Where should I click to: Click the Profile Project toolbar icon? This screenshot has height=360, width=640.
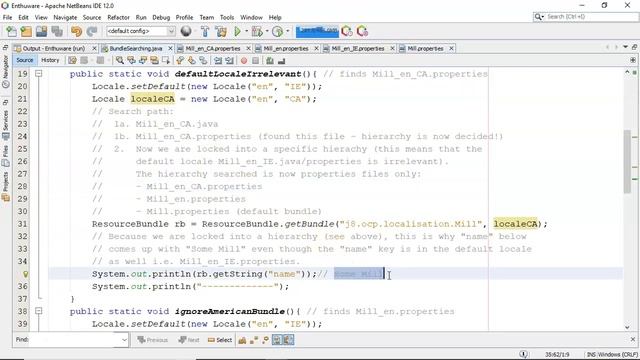tap(278, 31)
